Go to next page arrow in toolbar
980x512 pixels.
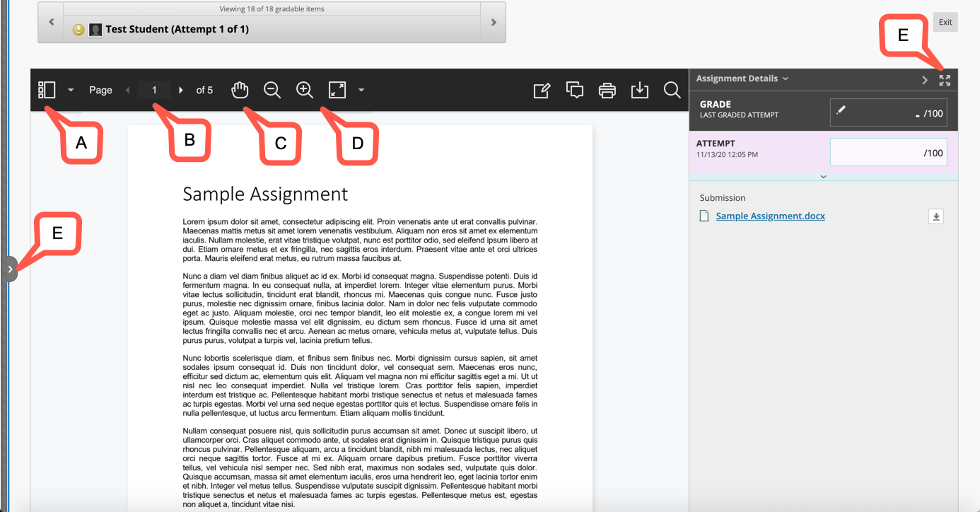point(181,90)
